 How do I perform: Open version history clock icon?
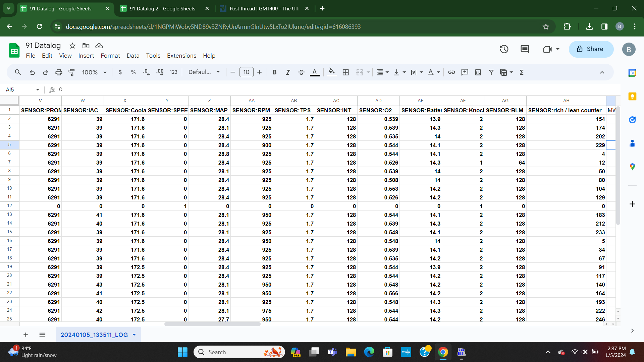(504, 49)
